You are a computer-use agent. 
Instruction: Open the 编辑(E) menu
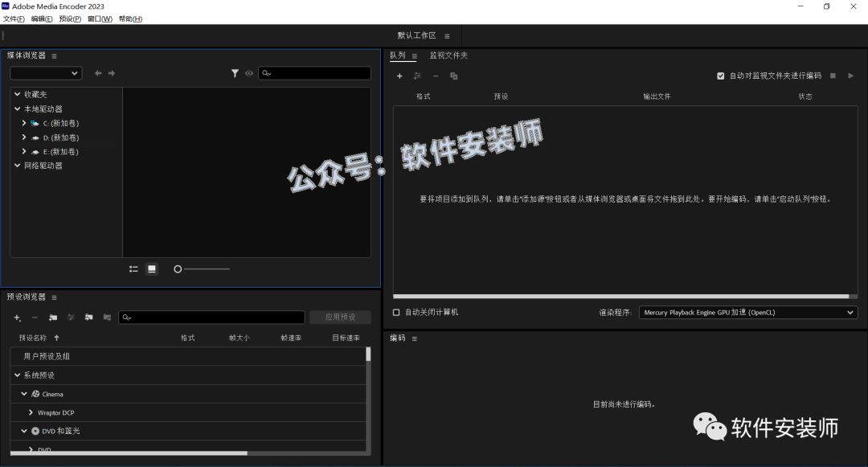coord(42,18)
